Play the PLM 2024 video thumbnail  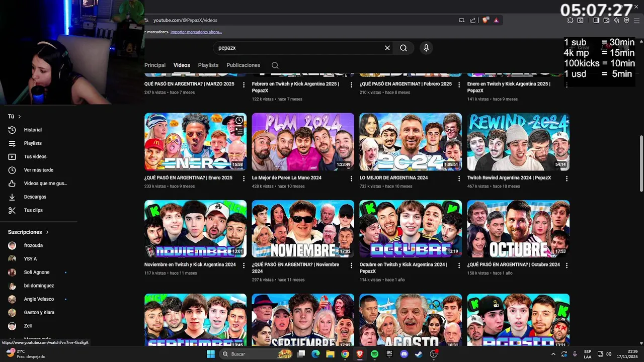(x=303, y=142)
